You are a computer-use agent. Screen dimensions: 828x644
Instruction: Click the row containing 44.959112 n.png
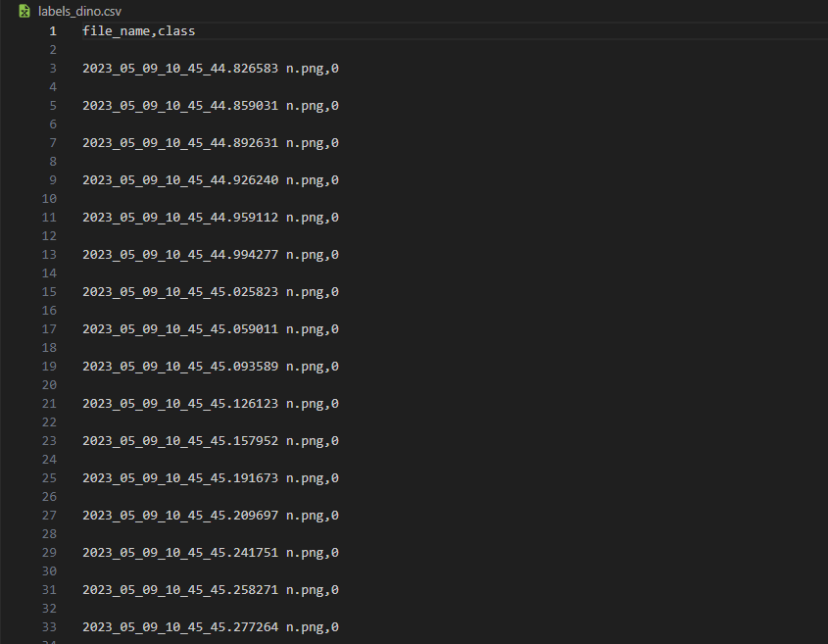pos(211,218)
